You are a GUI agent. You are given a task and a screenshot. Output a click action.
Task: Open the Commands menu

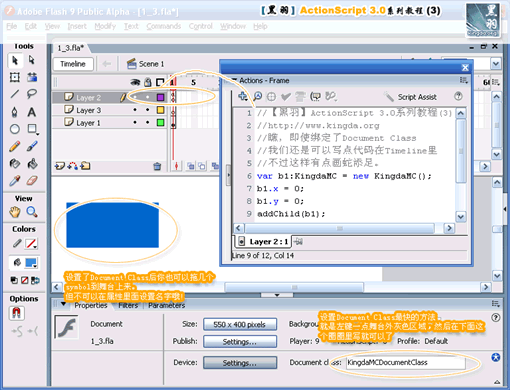pyautogui.click(x=164, y=26)
